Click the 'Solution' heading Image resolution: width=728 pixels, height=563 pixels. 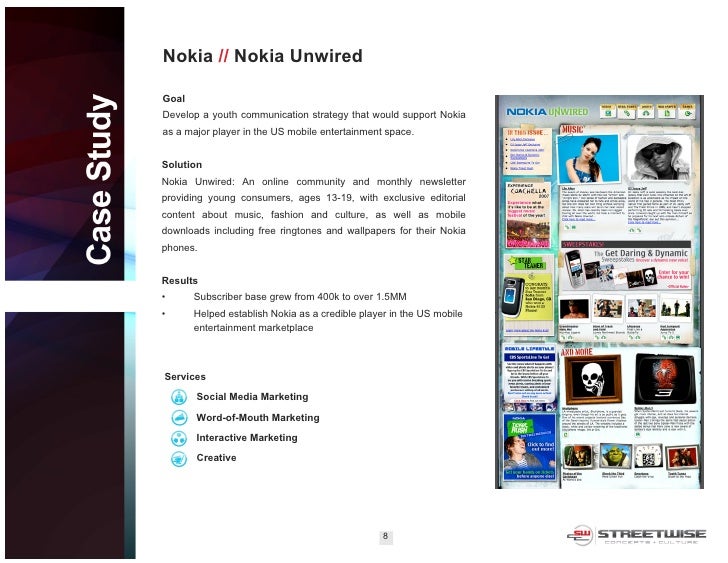(x=182, y=165)
